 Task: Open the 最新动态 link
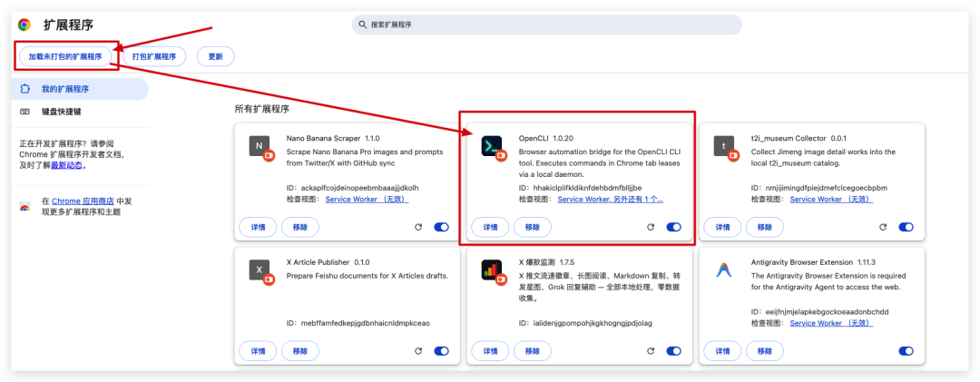tap(67, 166)
